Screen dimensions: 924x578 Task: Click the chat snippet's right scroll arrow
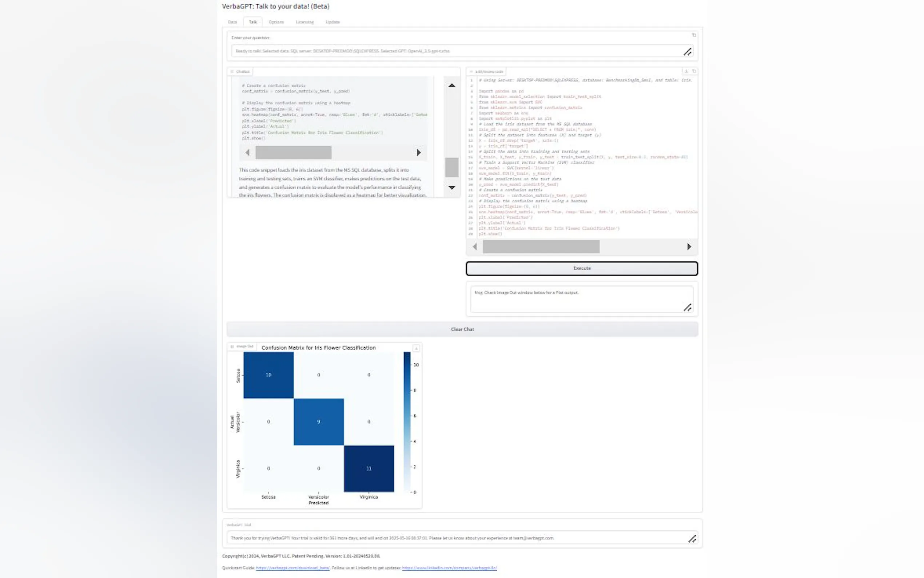point(419,153)
